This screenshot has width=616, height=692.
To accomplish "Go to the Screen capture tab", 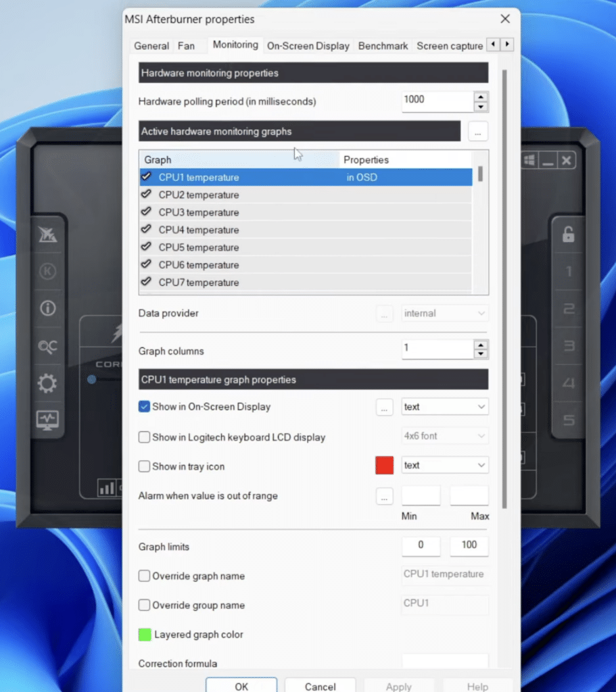I will [450, 46].
